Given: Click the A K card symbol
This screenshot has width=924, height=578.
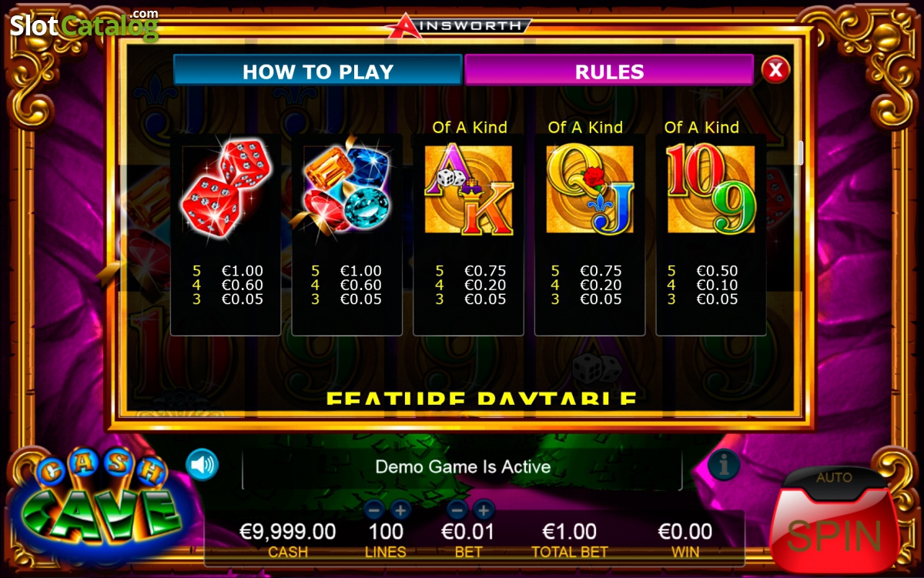Looking at the screenshot, I should (469, 189).
